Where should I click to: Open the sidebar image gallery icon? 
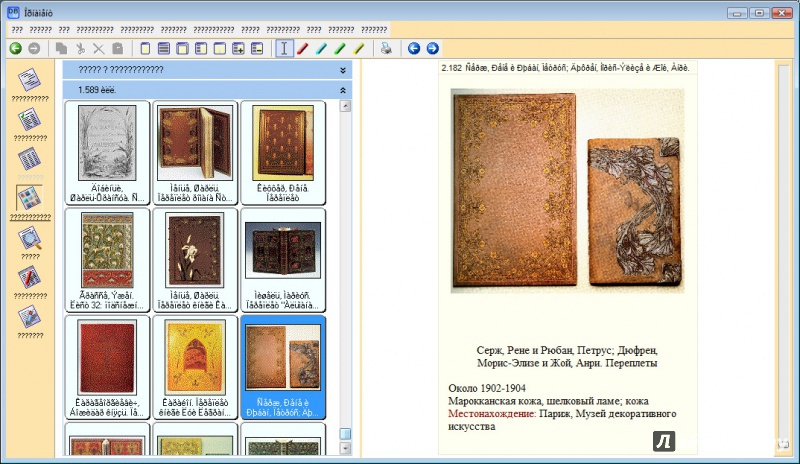(x=30, y=198)
